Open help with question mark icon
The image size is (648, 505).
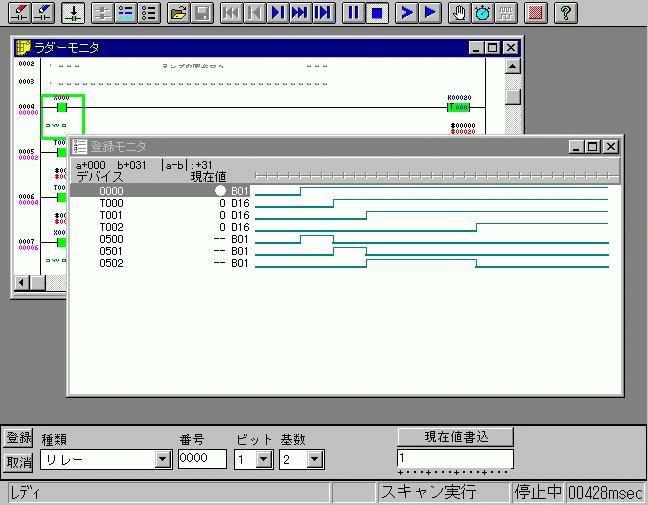coord(566,13)
